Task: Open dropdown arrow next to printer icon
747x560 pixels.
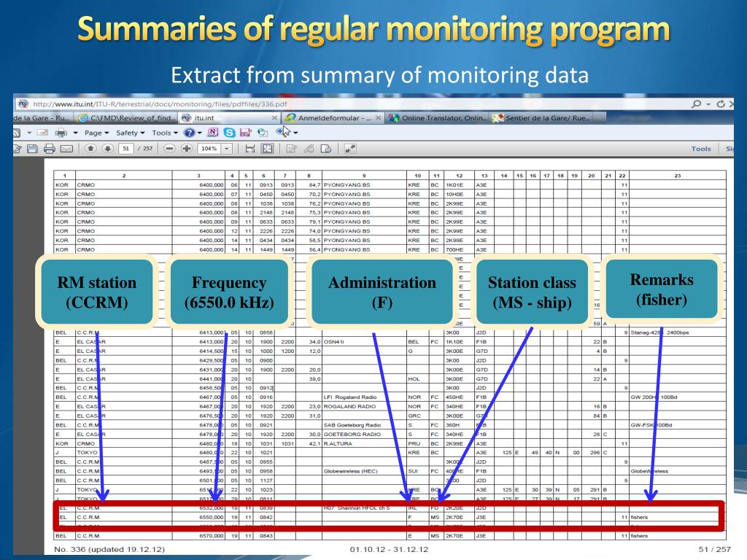Action: (75, 133)
